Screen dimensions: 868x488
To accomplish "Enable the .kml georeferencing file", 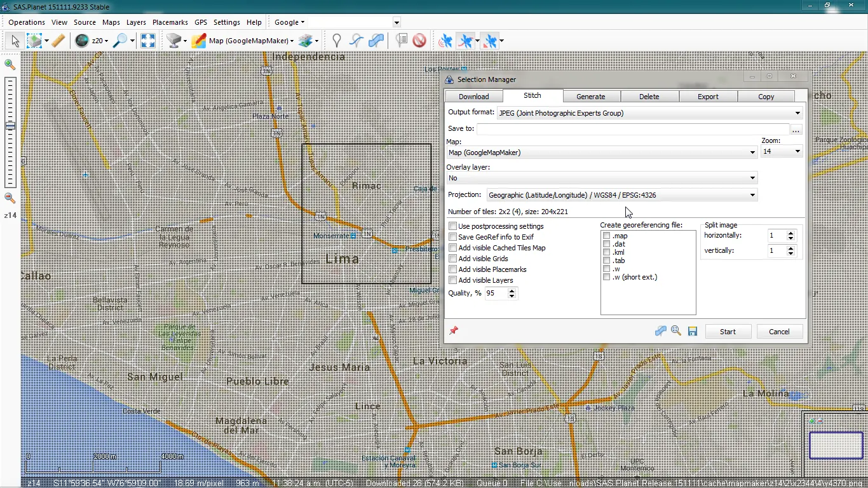I will click(607, 252).
